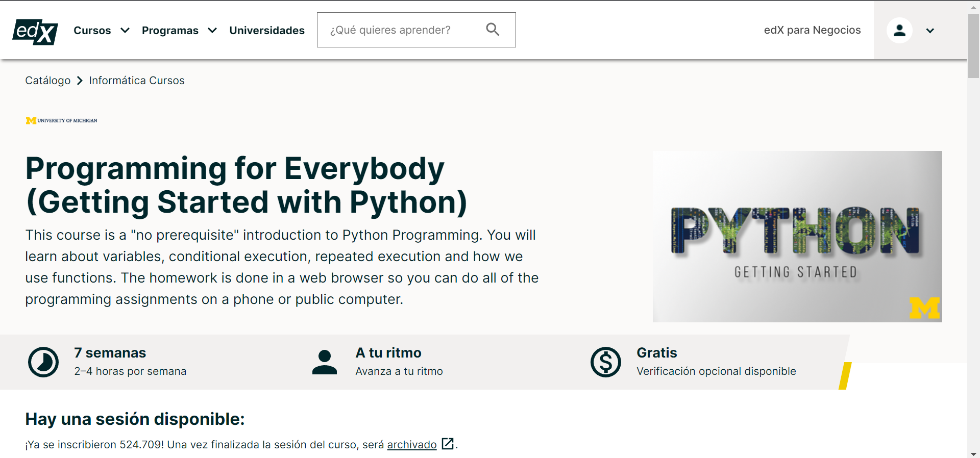Screen dimensions: 980x458
Task: Click the 2–4 horas por semana text
Action: (130, 371)
